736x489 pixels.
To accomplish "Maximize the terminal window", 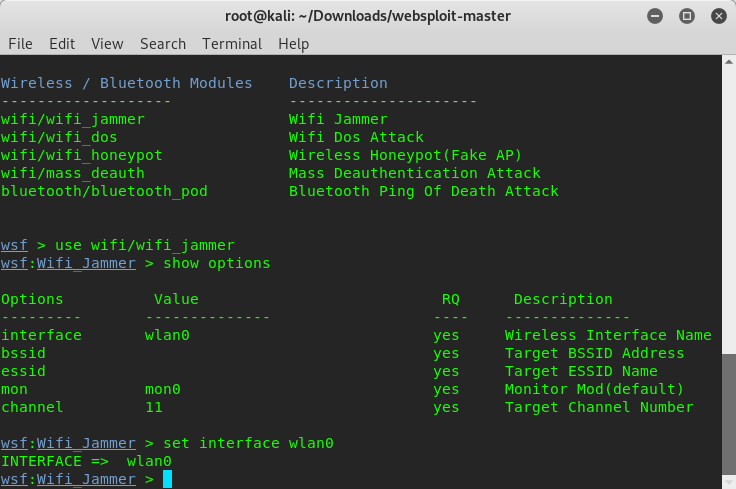I will click(x=687, y=16).
